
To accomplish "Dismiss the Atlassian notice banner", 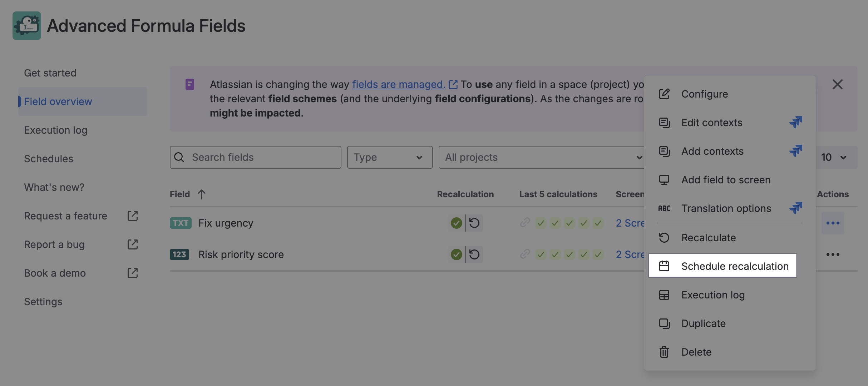I will coord(837,84).
